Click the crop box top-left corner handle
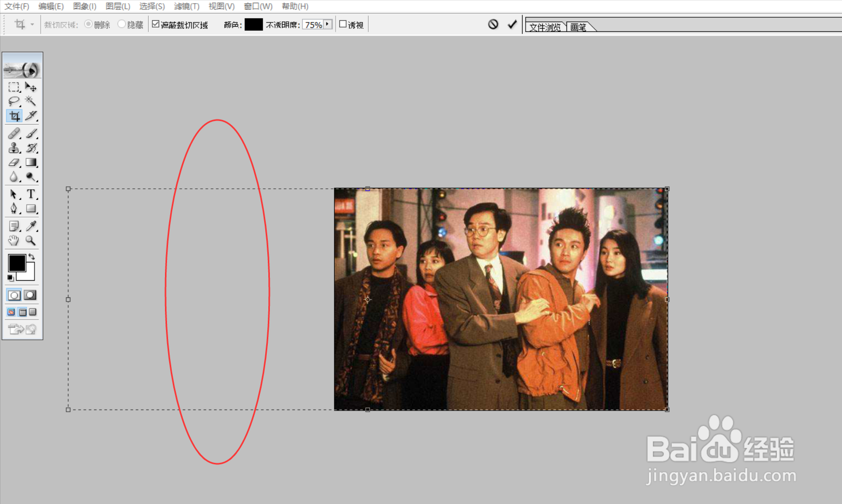 [x=68, y=189]
